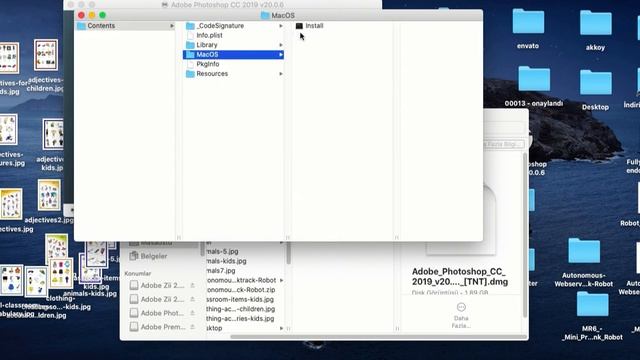Click the Daha Fazla... more button
Screen dimensions: 640x360
(x=461, y=315)
